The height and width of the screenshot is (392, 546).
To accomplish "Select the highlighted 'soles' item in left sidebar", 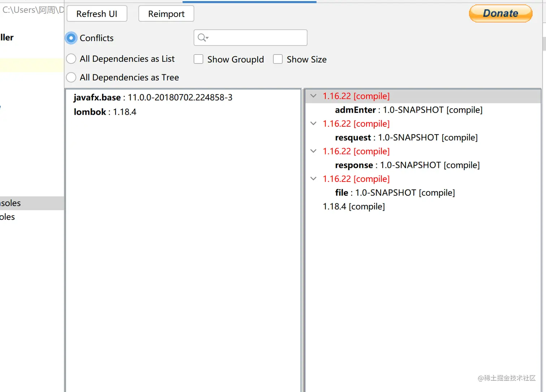I will (32, 203).
